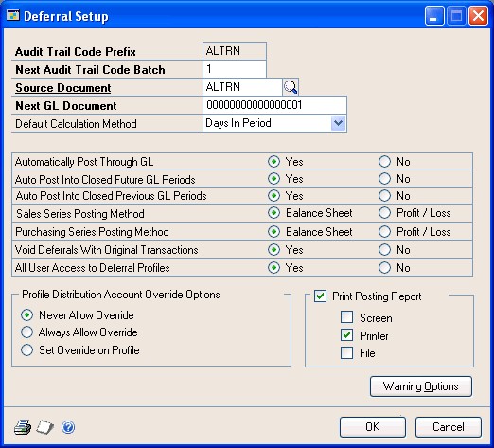Follow the Source Document link label

click(x=63, y=88)
